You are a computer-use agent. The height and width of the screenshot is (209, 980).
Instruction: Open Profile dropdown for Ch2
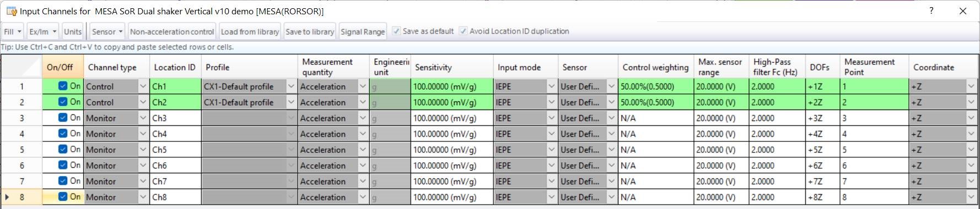pyautogui.click(x=291, y=102)
